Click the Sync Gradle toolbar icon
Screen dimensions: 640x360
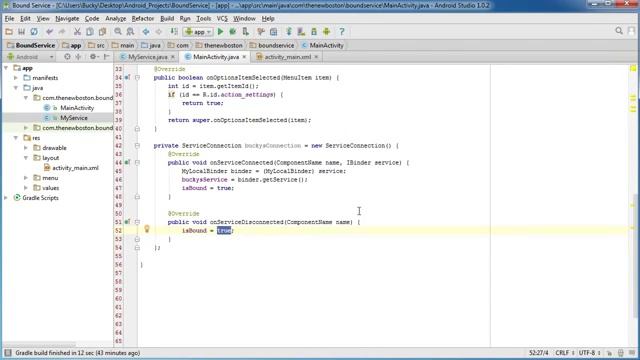(x=289, y=31)
